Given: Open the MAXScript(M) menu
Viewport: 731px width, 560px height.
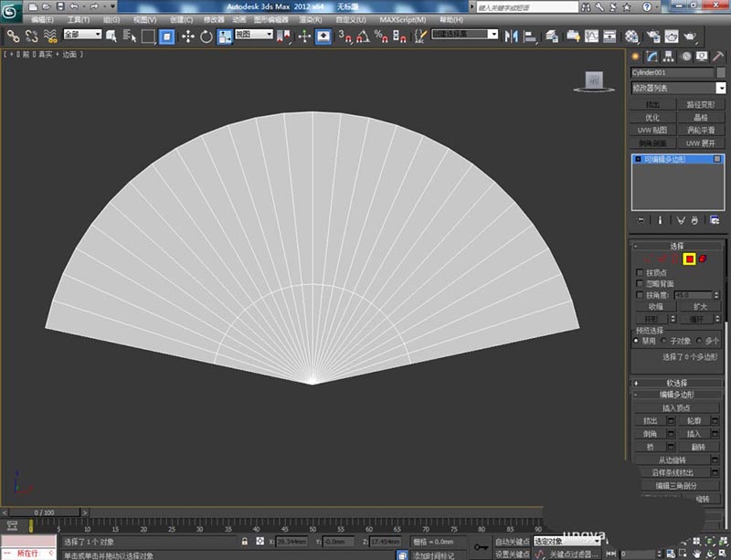Looking at the screenshot, I should [x=402, y=19].
